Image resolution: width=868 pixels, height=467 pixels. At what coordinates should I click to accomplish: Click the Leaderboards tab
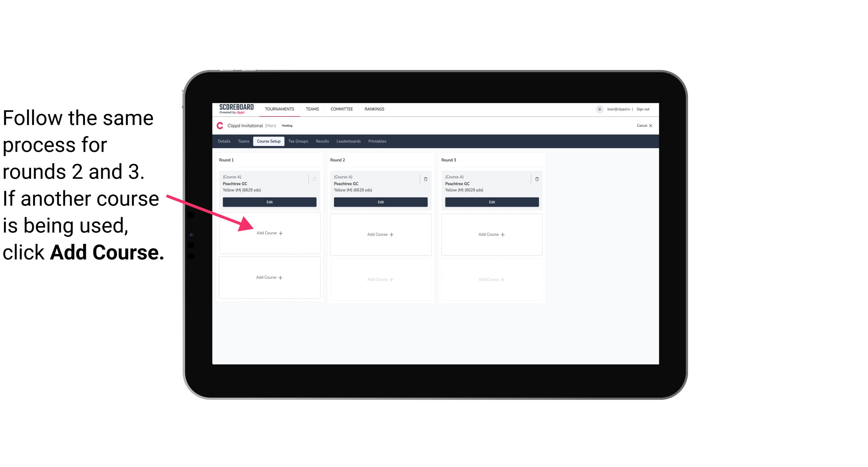point(347,142)
